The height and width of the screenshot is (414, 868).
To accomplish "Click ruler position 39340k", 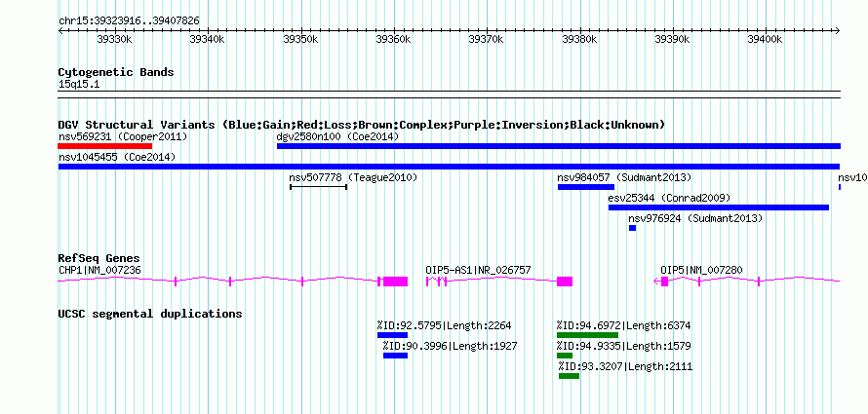I will 207,39.
